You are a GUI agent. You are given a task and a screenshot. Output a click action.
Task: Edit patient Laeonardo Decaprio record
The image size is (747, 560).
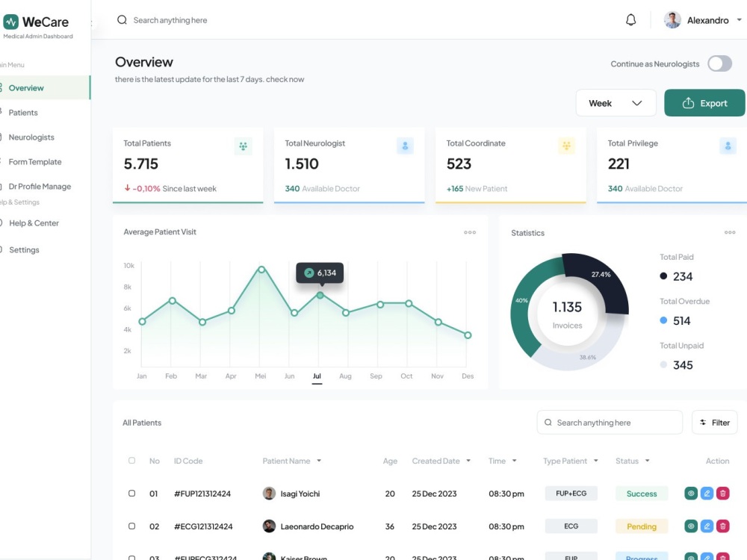[707, 526]
